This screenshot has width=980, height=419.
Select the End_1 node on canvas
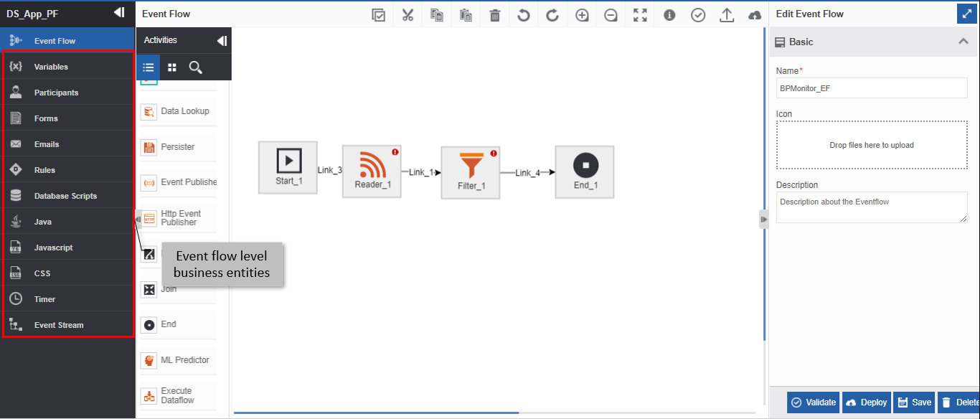585,172
